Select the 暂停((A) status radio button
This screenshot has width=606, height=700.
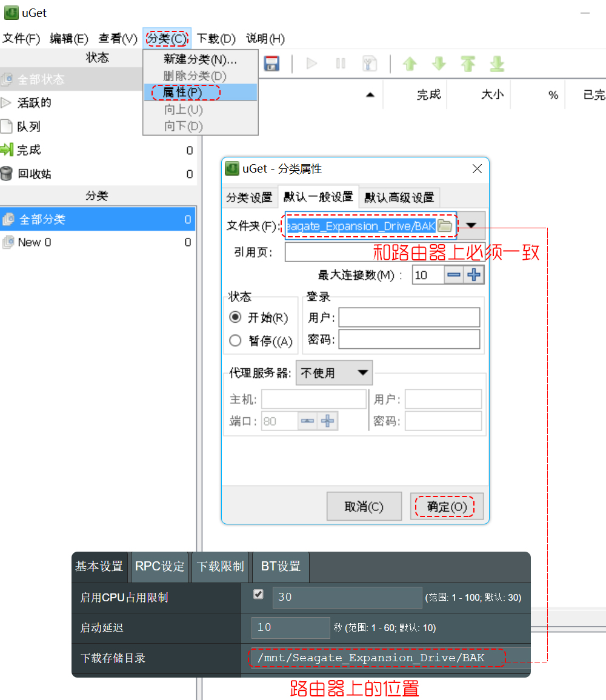pos(235,340)
